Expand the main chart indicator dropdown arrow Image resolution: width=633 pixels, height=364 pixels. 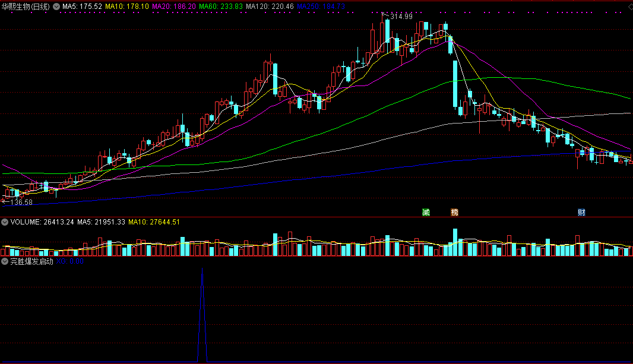tap(56, 7)
